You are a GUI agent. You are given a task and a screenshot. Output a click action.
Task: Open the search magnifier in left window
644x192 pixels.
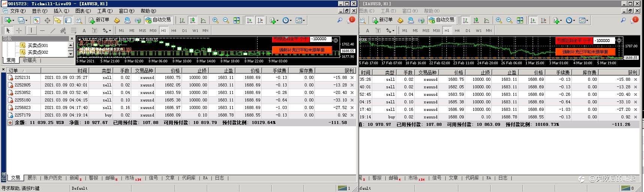340,20
